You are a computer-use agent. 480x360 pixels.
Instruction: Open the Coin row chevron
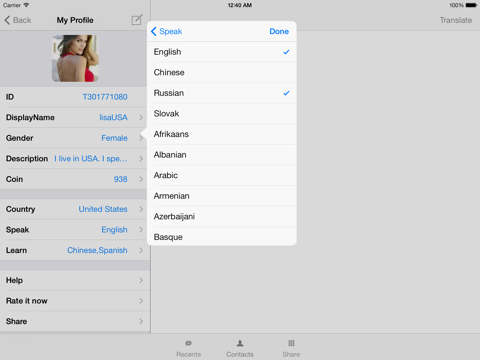click(x=141, y=179)
